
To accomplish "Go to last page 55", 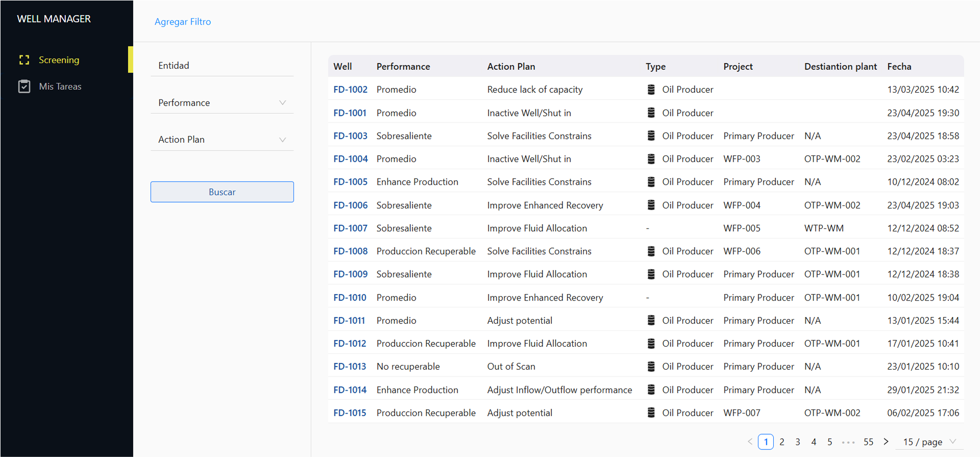I will [x=868, y=442].
